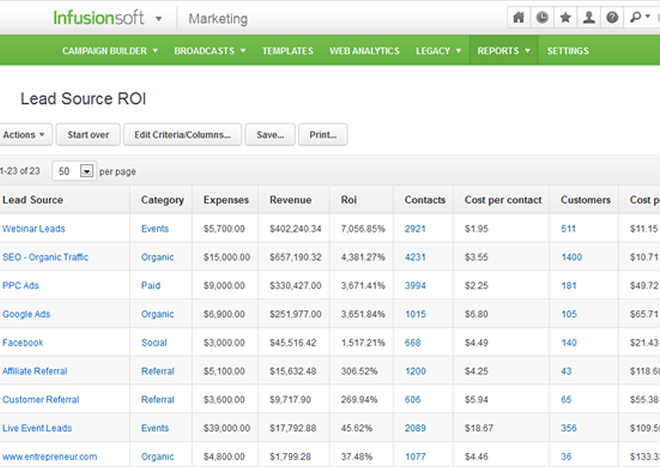Click Organic category for Google Ads
Image resolution: width=660 pixels, height=467 pixels.
tap(157, 314)
